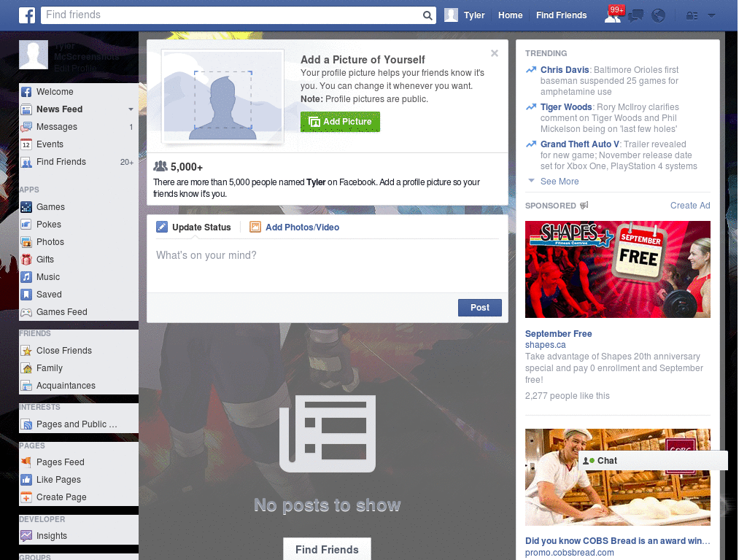This screenshot has width=747, height=560.
Task: Click the search magnifier icon
Action: [x=427, y=15]
